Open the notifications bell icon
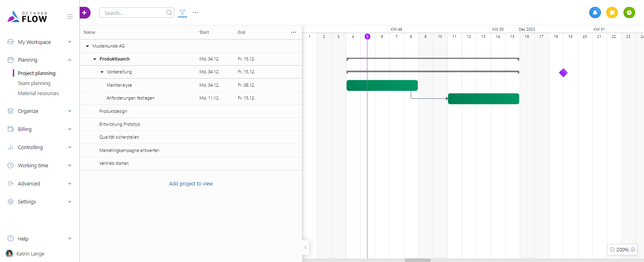Image resolution: width=644 pixels, height=262 pixels. tap(594, 12)
